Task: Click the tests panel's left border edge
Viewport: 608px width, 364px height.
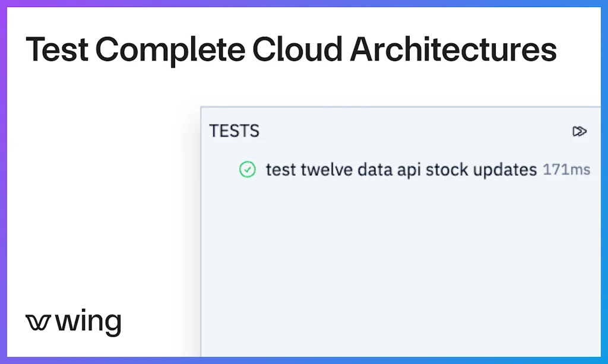Action: pyautogui.click(x=201, y=238)
